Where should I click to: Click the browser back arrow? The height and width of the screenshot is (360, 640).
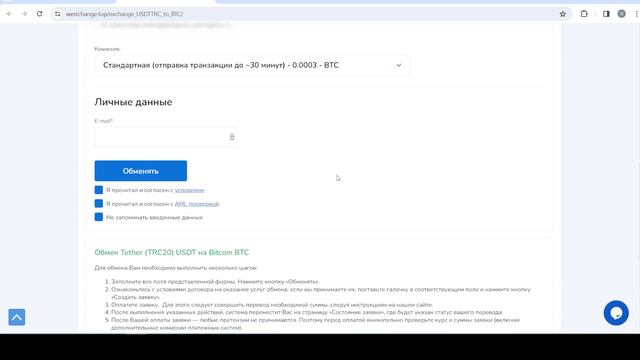(x=9, y=14)
